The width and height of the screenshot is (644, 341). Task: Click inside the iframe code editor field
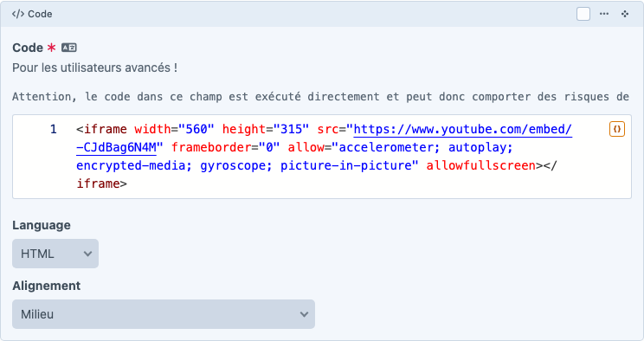pyautogui.click(x=322, y=157)
